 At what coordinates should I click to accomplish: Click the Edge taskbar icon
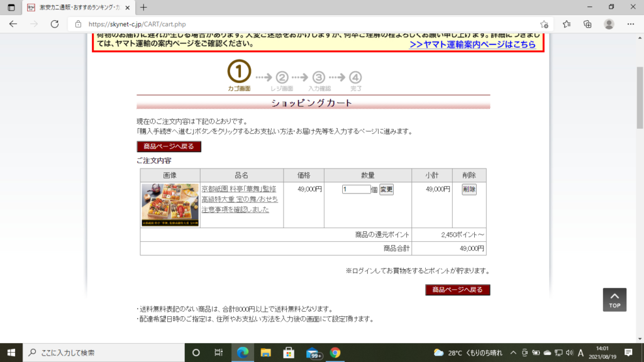pos(243,353)
